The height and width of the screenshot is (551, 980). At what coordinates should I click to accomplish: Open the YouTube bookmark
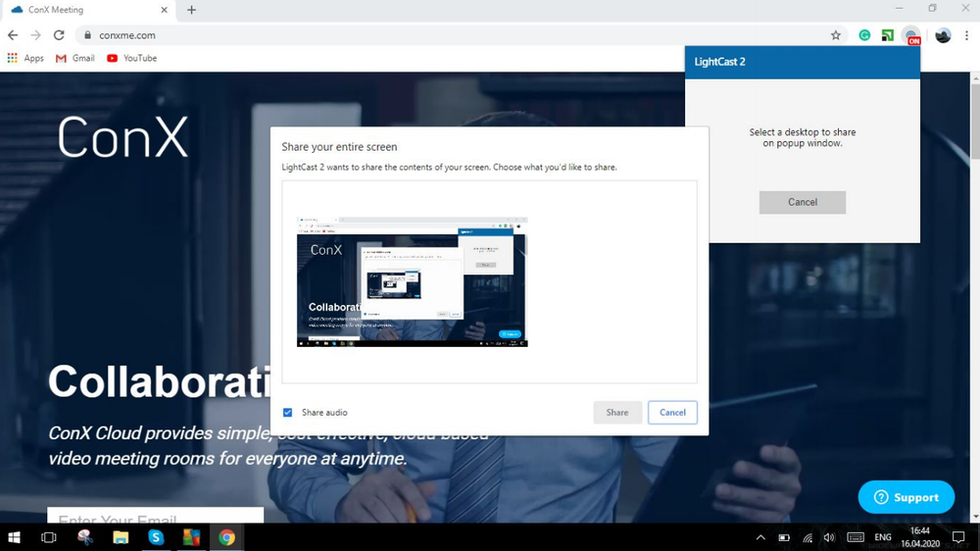pos(132,58)
